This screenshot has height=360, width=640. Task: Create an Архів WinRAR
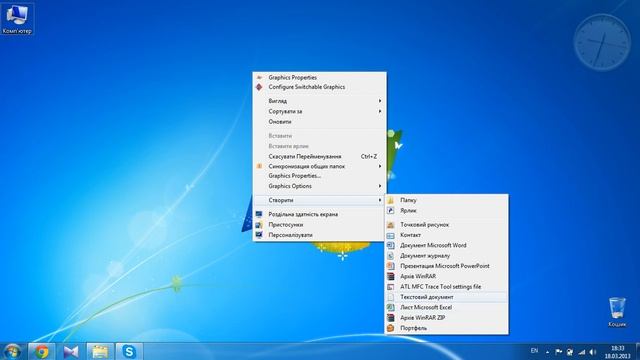(x=447, y=276)
